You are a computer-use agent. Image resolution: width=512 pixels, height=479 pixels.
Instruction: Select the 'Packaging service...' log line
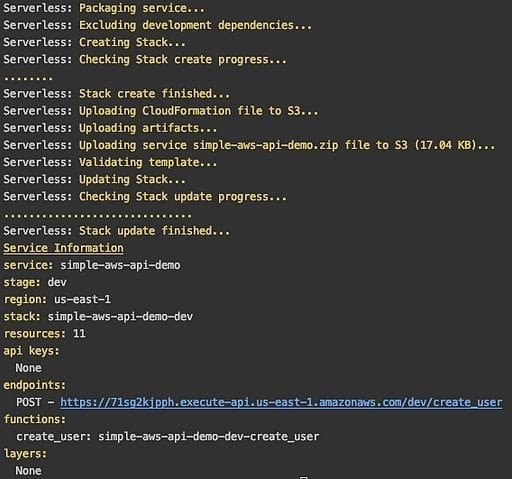point(104,8)
